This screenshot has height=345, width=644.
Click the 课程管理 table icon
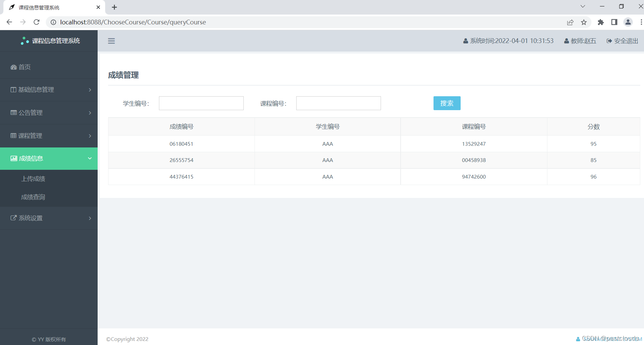[x=13, y=136]
